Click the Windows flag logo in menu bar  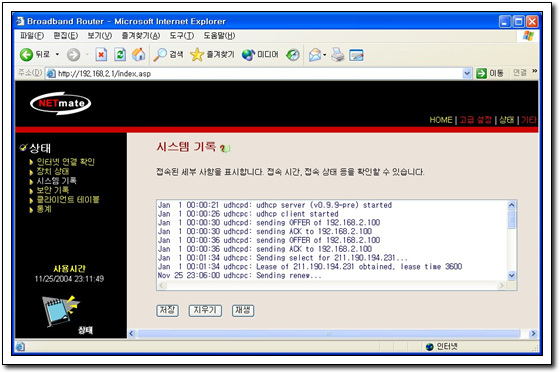528,36
